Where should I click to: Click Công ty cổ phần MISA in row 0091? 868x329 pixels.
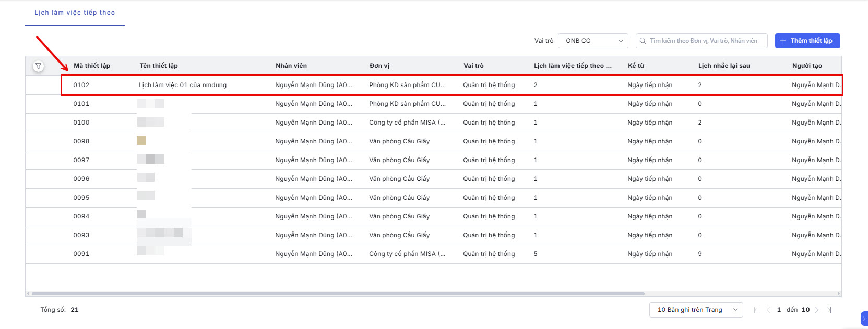[x=407, y=254]
